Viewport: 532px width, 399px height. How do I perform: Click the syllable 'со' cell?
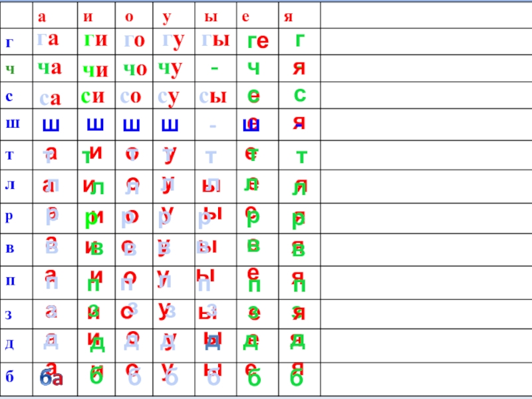click(130, 96)
